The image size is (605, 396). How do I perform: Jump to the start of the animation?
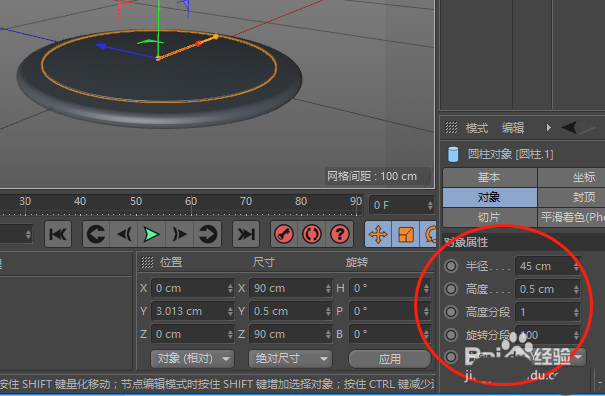(58, 234)
